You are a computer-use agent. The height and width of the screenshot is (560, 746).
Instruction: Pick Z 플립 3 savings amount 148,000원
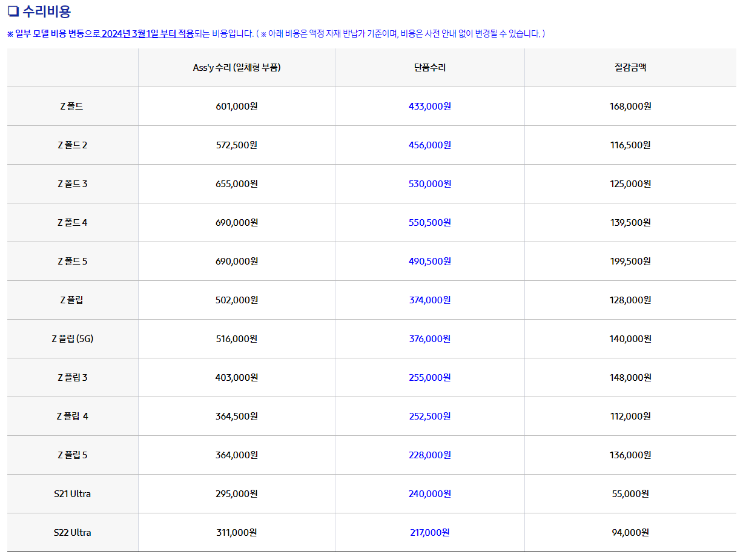pos(630,378)
